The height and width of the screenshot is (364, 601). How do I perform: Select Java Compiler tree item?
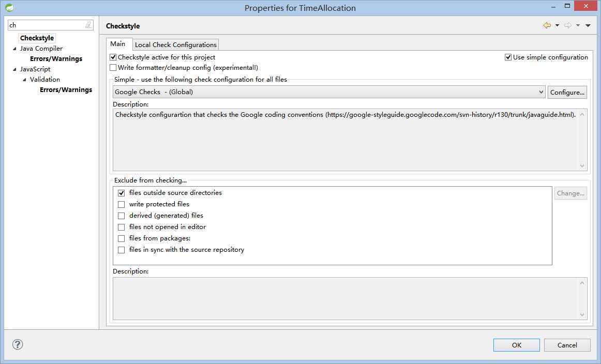(x=41, y=48)
